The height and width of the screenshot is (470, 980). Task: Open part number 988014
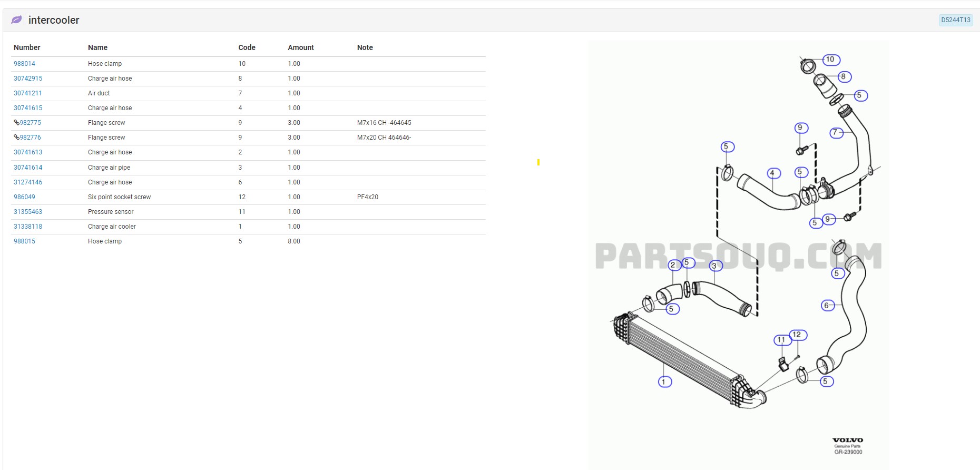24,64
